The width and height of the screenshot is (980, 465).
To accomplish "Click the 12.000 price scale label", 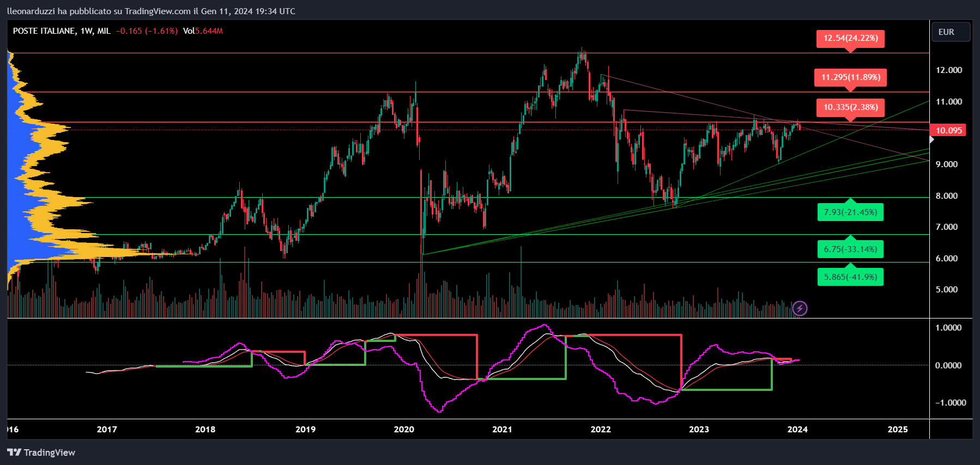I will point(949,70).
